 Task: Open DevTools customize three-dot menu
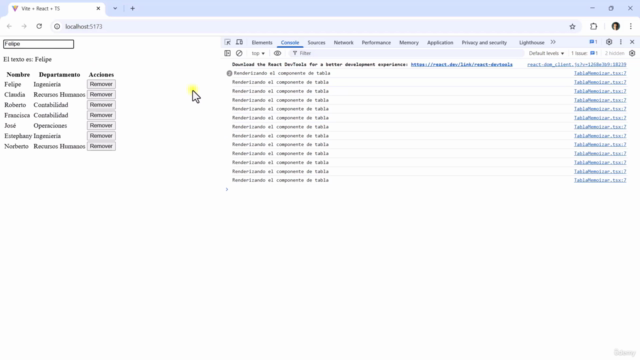point(621,42)
